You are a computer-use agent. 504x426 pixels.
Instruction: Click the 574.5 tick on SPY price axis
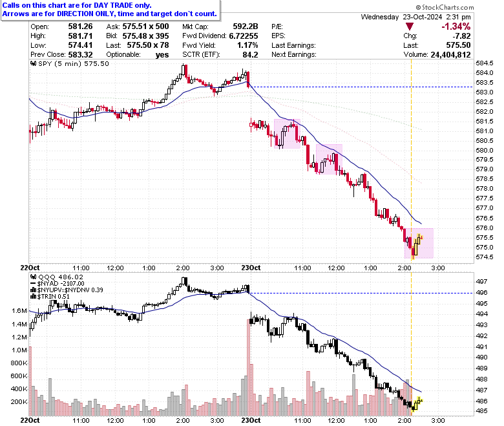pyautogui.click(x=485, y=257)
